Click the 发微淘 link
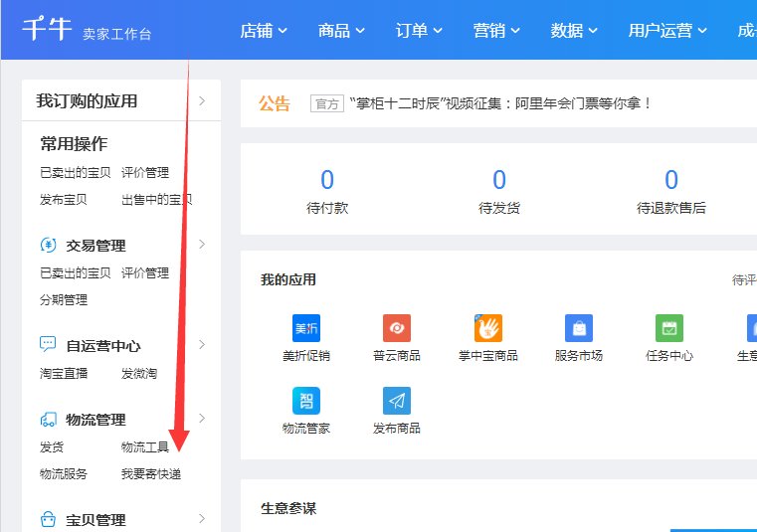 coord(138,373)
